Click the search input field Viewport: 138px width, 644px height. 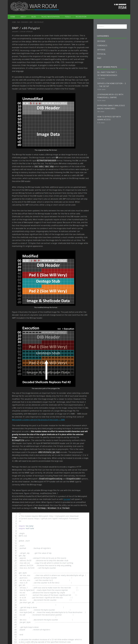coord(112,27)
